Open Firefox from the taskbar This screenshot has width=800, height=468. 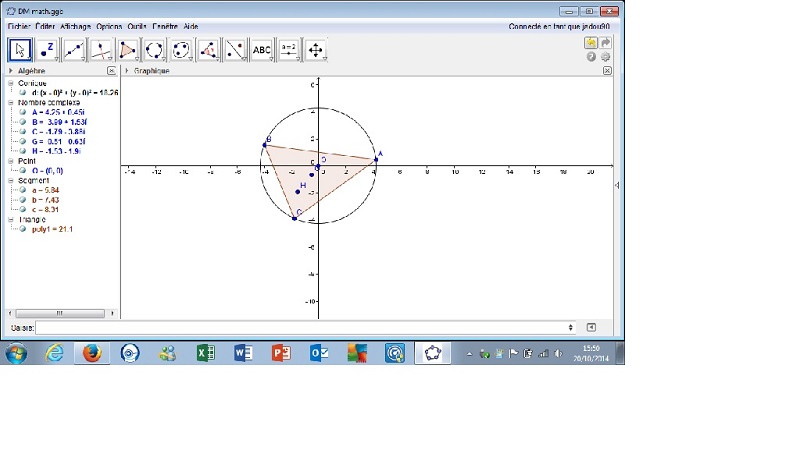pyautogui.click(x=92, y=353)
